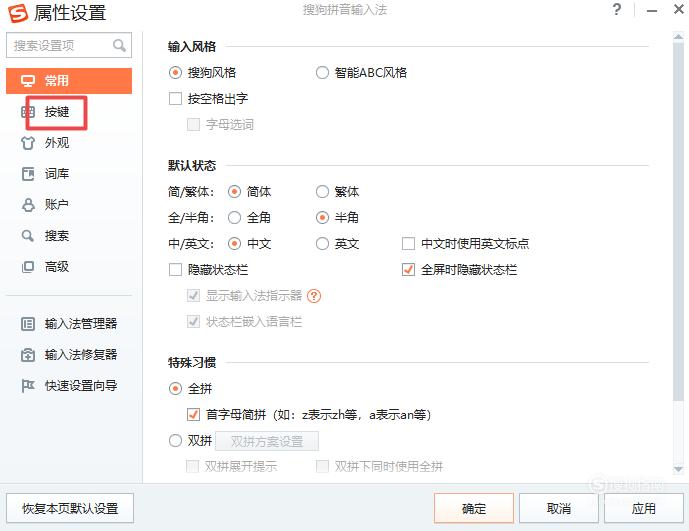689x531 pixels.
Task: Click the question mark help icon in title bar
Action: coord(617,9)
